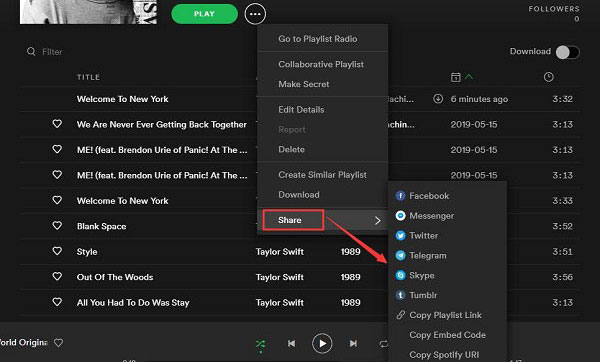
Task: Click the magnifier icon beside Filter
Action: click(31, 51)
